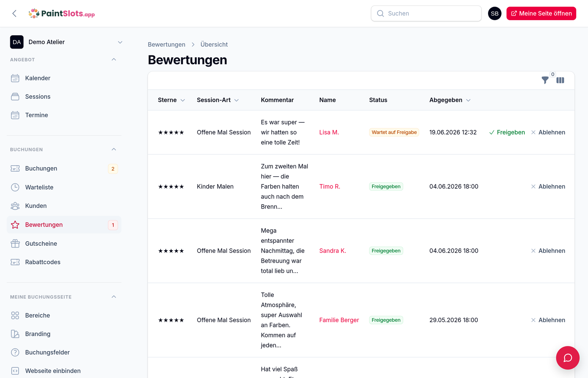Reject Familie Berger review with Ablehnen
This screenshot has height=378, width=588.
coord(548,320)
